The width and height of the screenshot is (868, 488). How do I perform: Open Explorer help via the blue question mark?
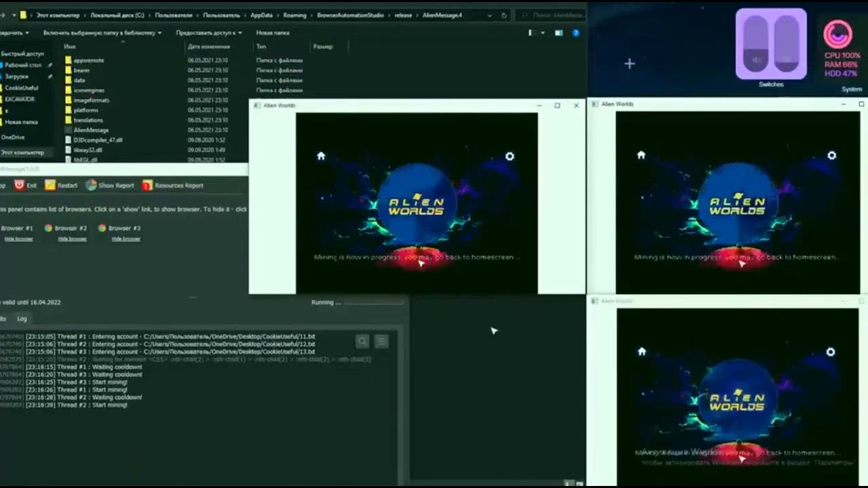coord(576,33)
